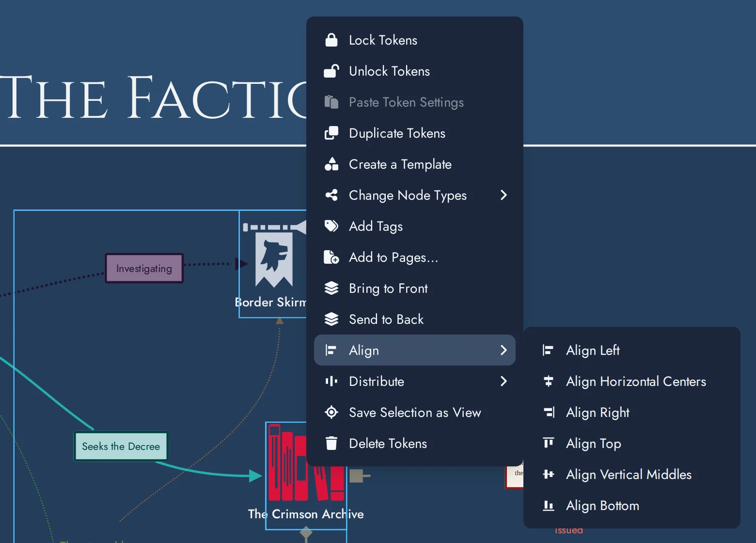The width and height of the screenshot is (756, 543).
Task: Click the Save Selection as View target icon
Action: [331, 413]
